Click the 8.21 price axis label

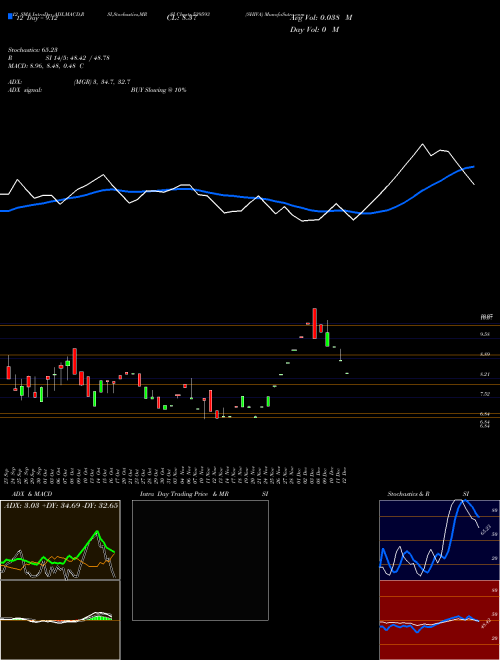pos(485,374)
